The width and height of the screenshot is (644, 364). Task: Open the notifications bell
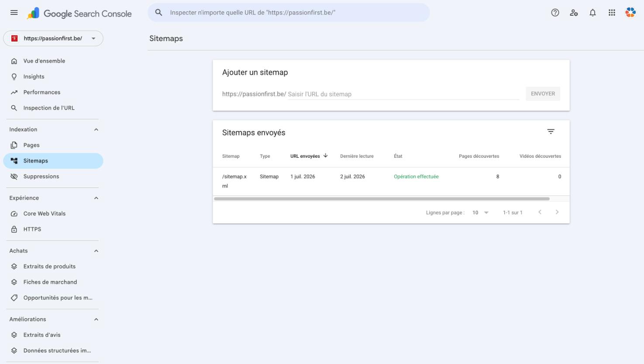point(592,13)
